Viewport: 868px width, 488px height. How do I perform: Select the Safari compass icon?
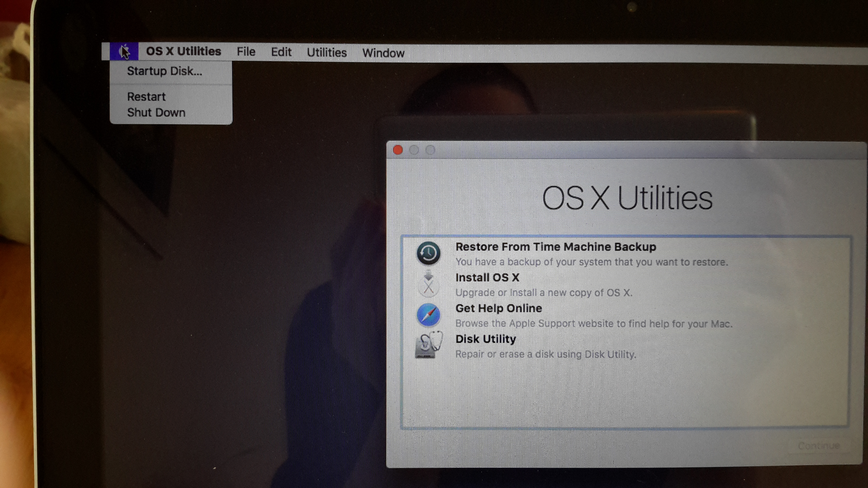[x=428, y=315]
